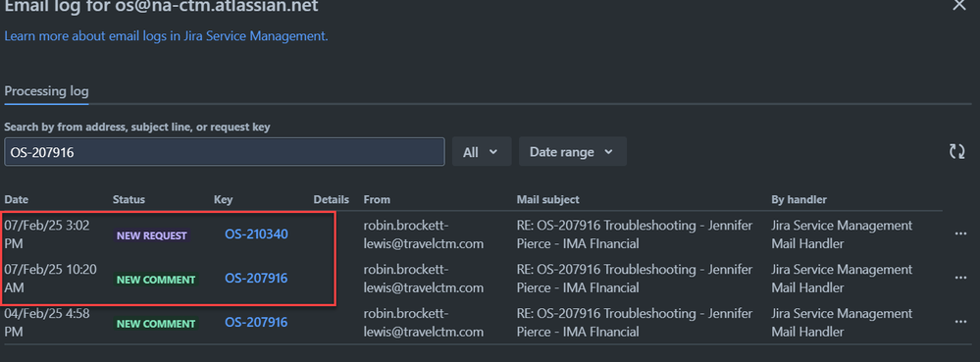Viewport: 980px width, 362px height.
Task: Click the Date column header
Action: coord(17,199)
